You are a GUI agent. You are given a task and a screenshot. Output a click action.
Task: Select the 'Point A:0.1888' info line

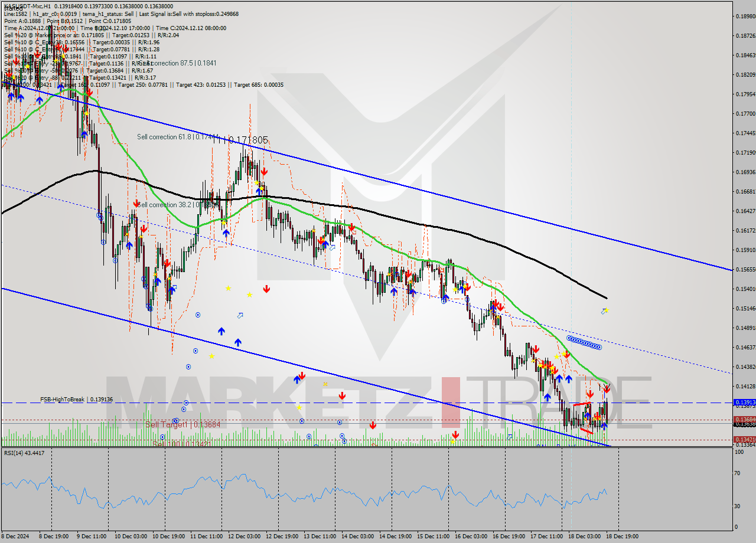click(x=22, y=20)
